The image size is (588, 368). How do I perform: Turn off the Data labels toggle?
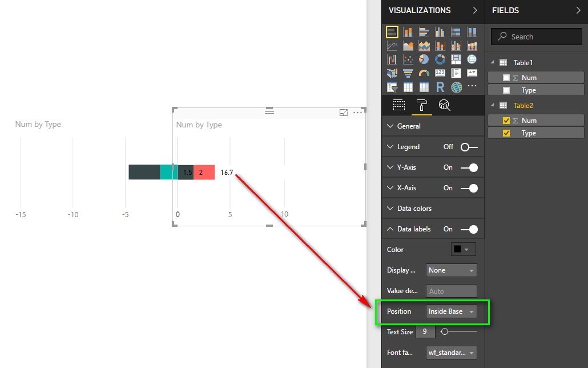[x=469, y=230]
